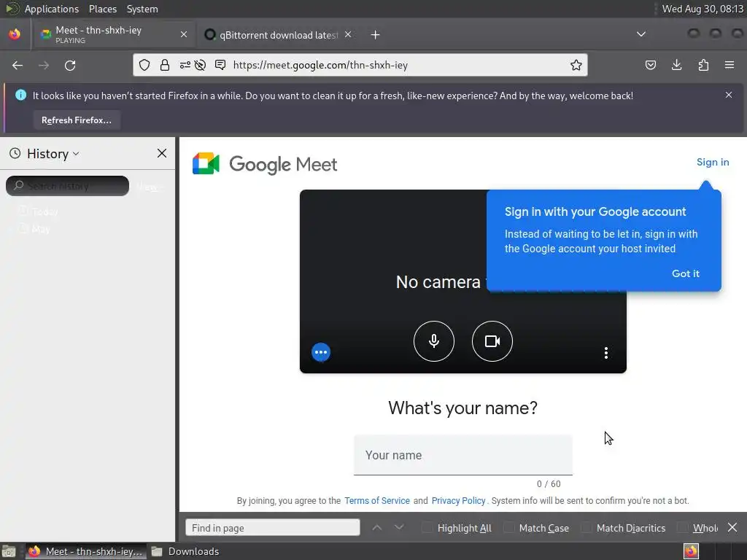Click the blue dots chat bubble in preview
Viewport: 747px width, 560px height.
(321, 352)
